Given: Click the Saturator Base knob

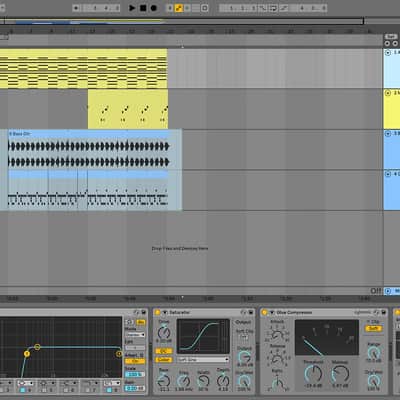Looking at the screenshot, I should click(x=164, y=381).
